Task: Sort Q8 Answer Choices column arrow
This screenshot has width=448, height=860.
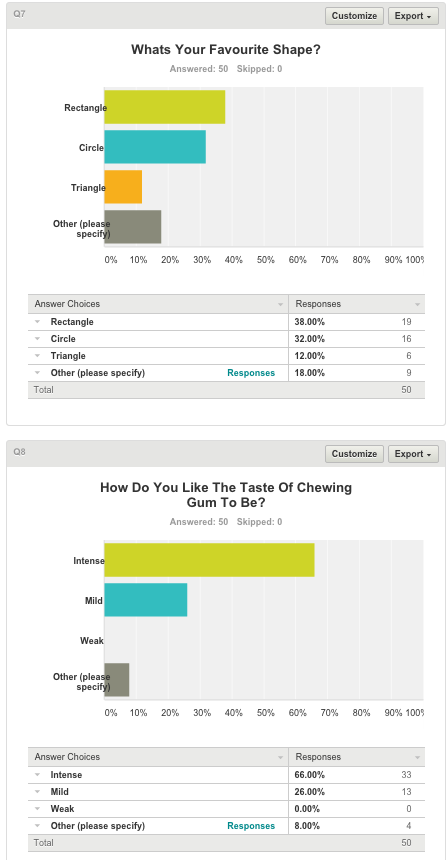Action: pos(280,757)
